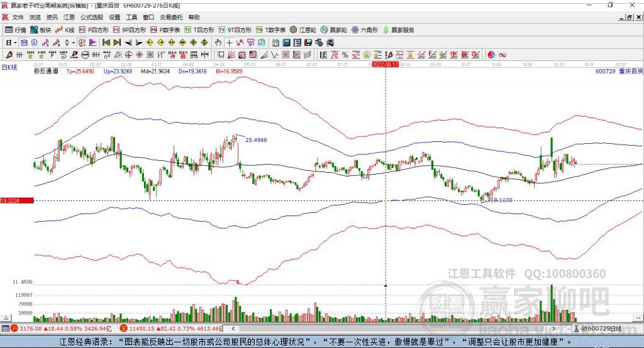Open 江恩轮 Gann wheel
The image size is (644, 348).
pos(303,30)
